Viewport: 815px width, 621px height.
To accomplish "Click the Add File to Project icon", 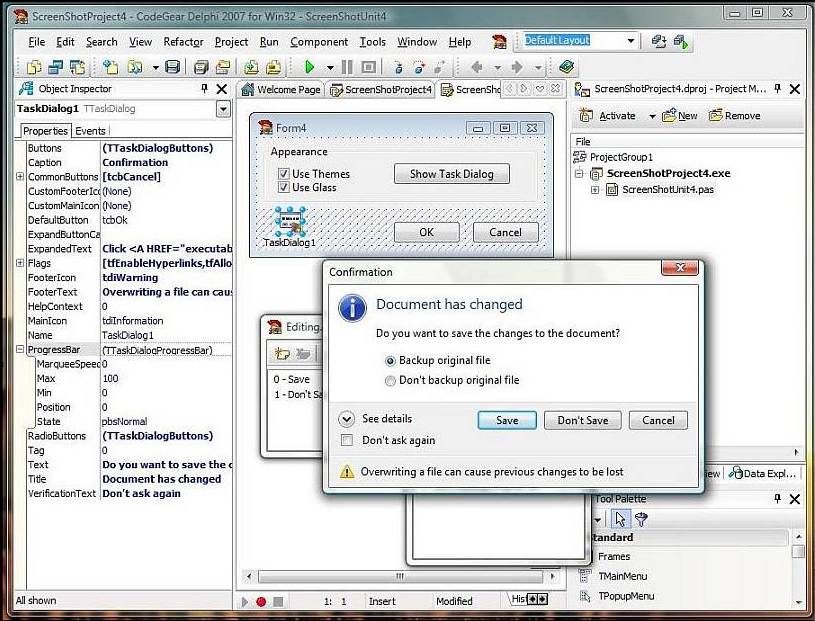I will coord(252,67).
